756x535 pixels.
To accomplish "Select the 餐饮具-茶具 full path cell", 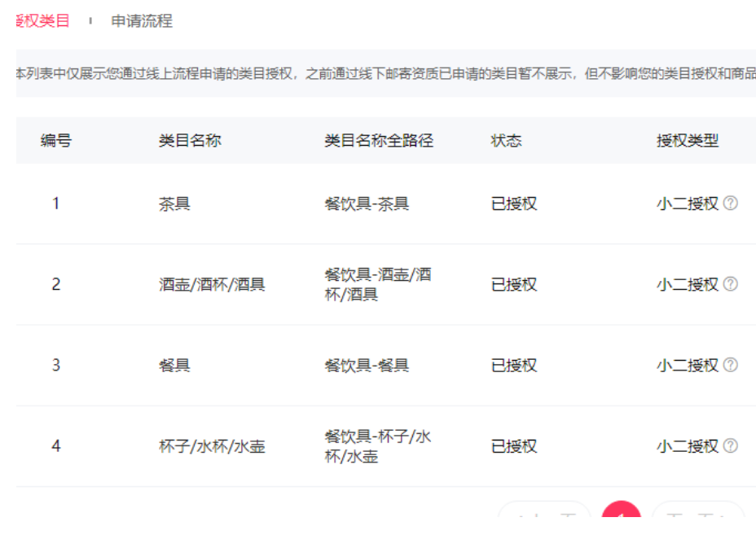I will click(367, 204).
